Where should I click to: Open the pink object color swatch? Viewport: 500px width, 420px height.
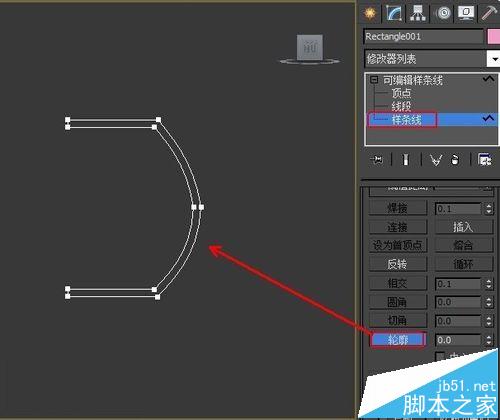pyautogui.click(x=494, y=36)
